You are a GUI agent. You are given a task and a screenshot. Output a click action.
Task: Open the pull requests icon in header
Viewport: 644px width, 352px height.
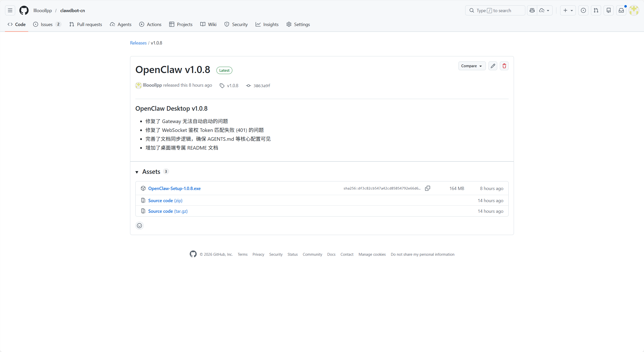click(596, 10)
